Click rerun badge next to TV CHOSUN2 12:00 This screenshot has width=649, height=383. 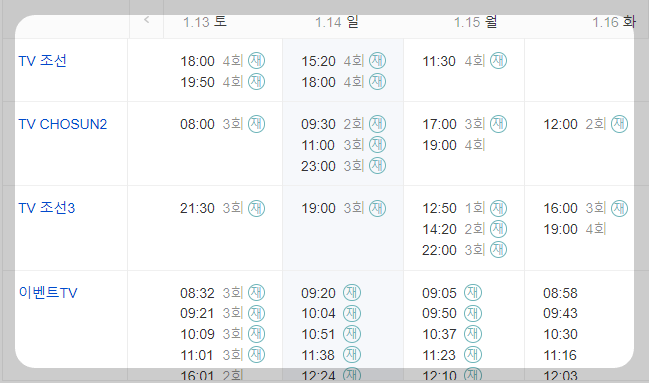point(620,124)
